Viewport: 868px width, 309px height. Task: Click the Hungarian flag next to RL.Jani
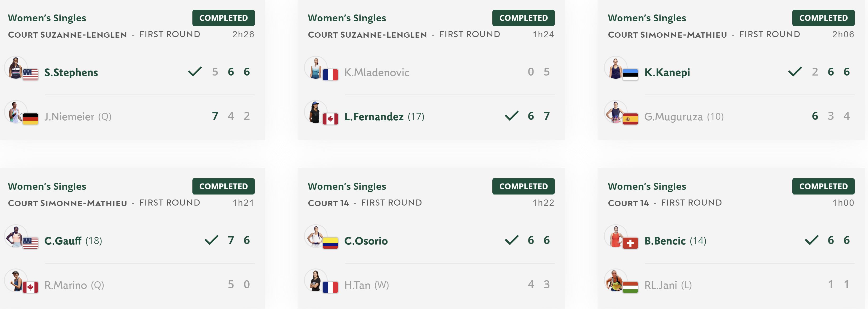pos(630,287)
